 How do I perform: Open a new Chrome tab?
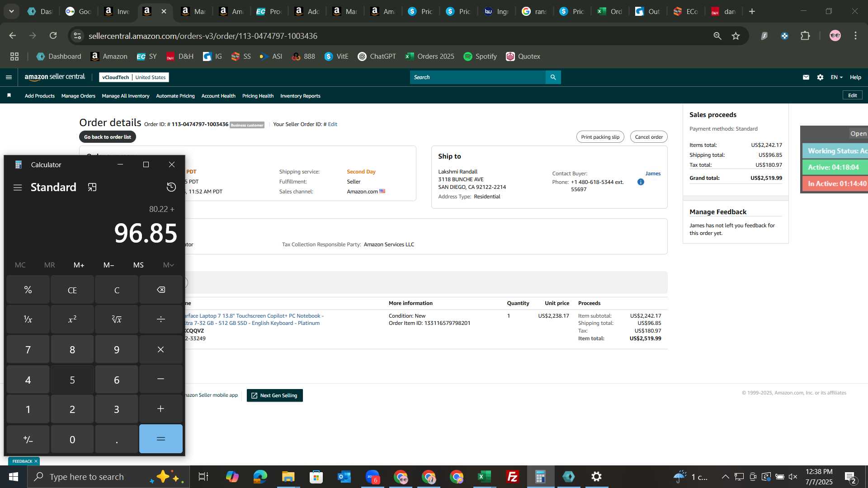point(752,11)
